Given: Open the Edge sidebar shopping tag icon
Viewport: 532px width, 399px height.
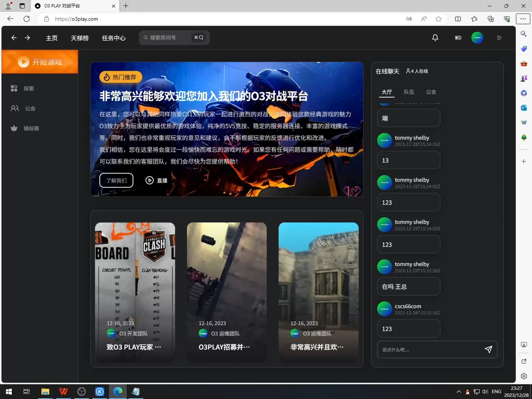Looking at the screenshot, I should [x=523, y=49].
